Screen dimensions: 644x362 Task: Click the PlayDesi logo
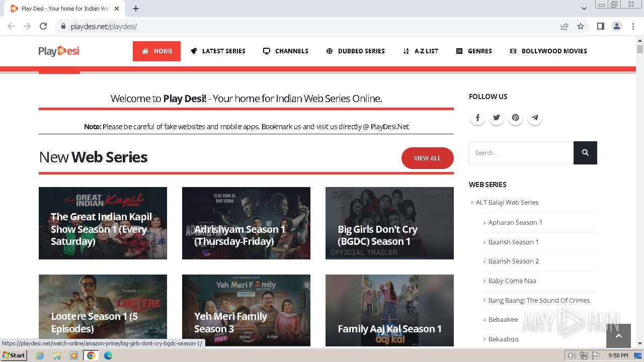coord(59,51)
